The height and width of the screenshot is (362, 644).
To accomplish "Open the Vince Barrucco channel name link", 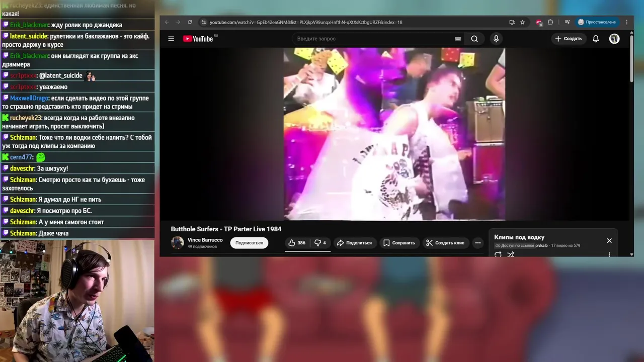I will [205, 240].
